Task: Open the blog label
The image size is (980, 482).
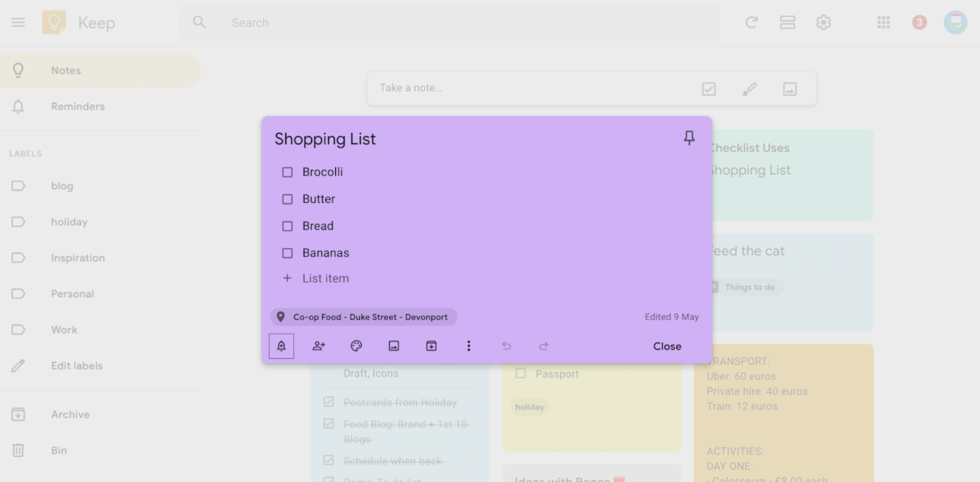Action: coord(100,186)
